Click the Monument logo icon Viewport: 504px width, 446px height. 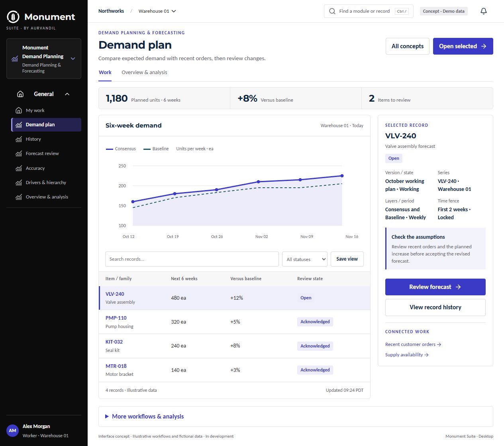coord(13,17)
